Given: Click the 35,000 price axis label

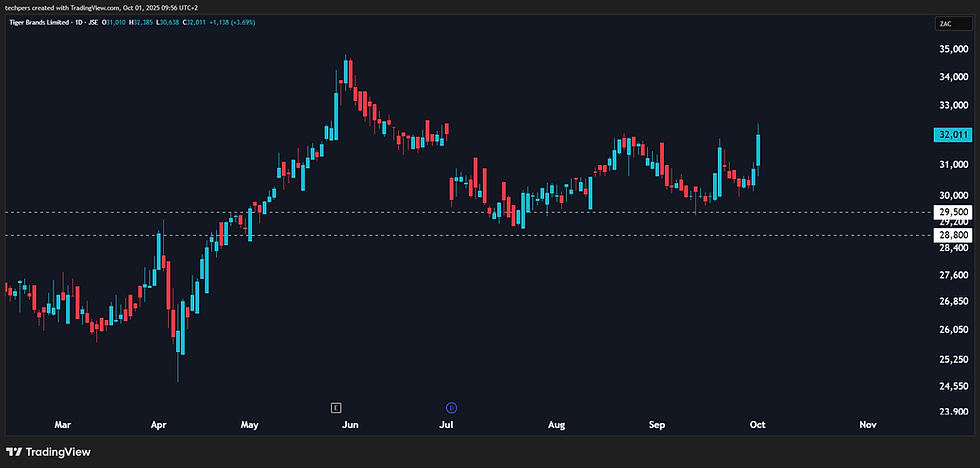Looking at the screenshot, I should [954, 49].
